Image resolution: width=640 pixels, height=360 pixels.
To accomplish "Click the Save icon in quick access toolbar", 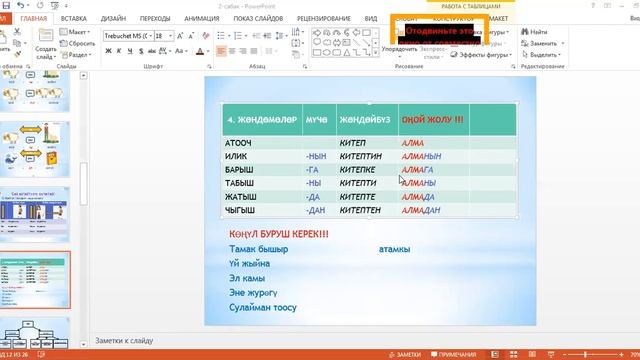I will [6, 6].
